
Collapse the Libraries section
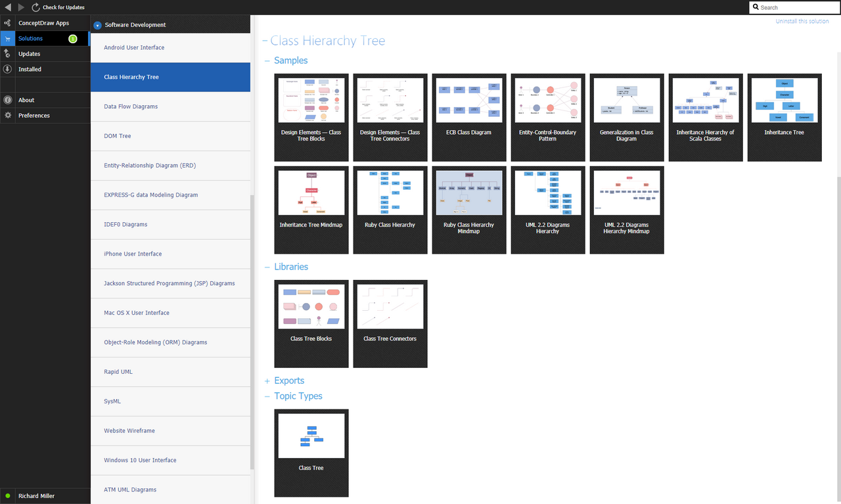pyautogui.click(x=267, y=267)
